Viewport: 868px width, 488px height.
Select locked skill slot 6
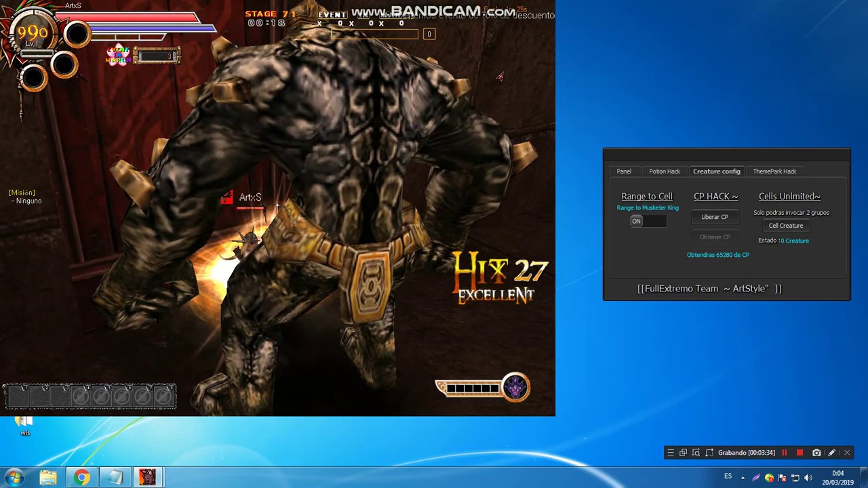pos(121,396)
